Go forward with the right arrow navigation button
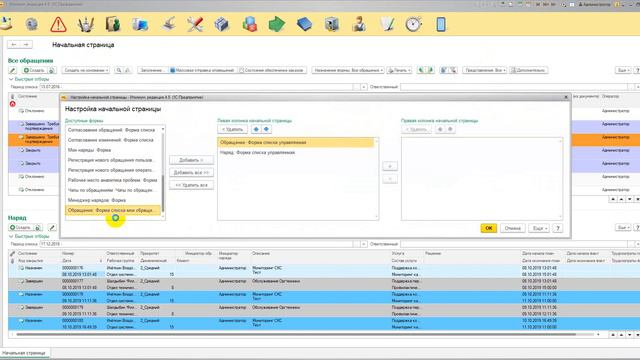This screenshot has width=640, height=360. tap(26, 44)
